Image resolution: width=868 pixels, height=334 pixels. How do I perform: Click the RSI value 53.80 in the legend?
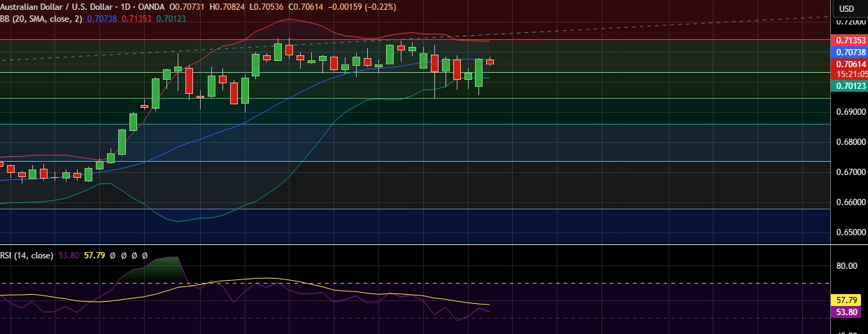(x=68, y=256)
